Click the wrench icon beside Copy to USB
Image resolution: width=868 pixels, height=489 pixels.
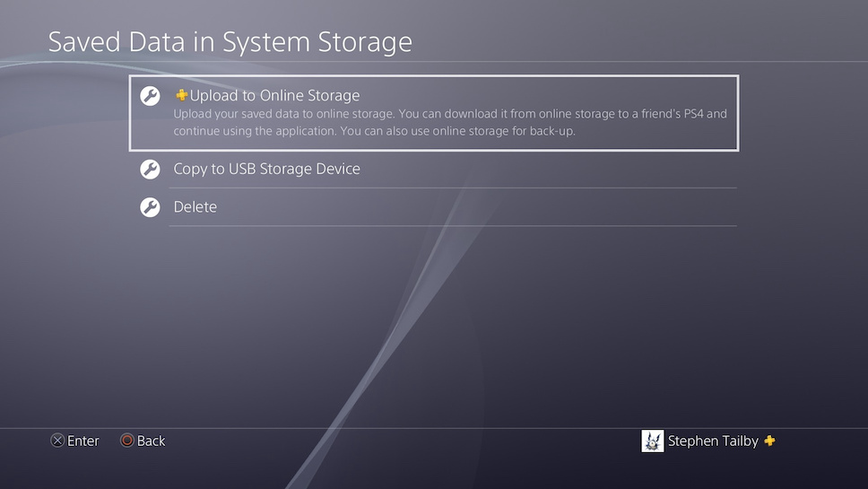150,169
